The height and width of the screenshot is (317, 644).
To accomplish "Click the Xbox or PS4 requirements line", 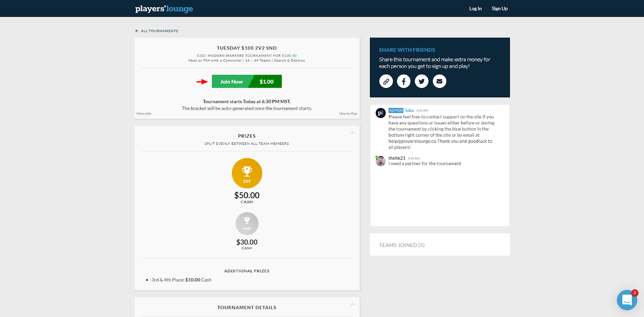I will [x=247, y=61].
